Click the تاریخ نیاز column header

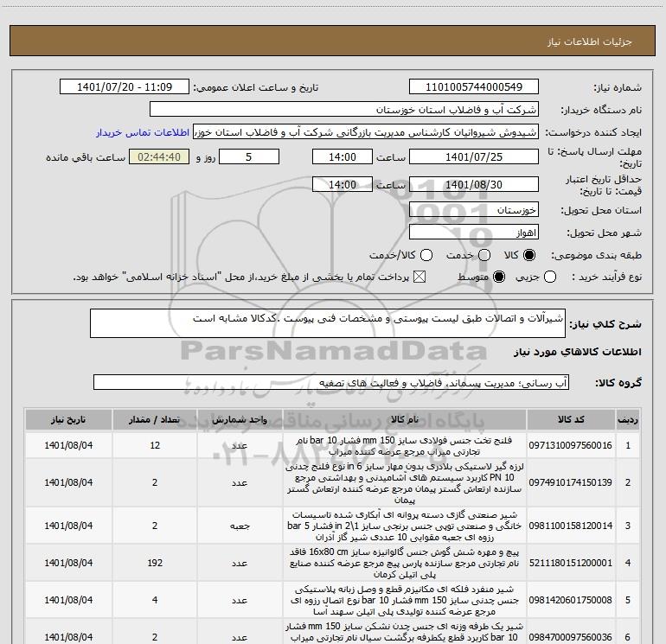tap(68, 419)
